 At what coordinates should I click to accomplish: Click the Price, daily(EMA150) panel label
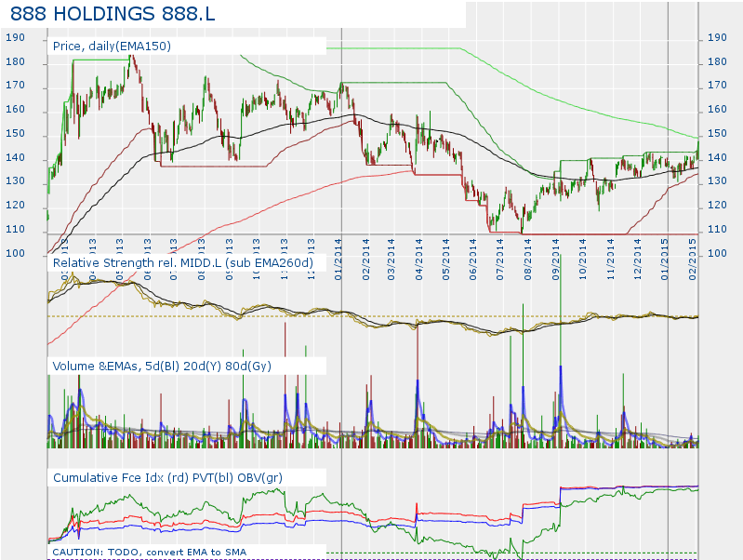tap(112, 46)
